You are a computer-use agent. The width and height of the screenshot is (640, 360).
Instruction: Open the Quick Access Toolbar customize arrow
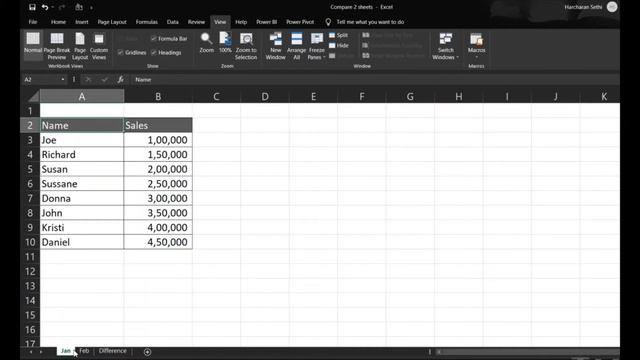point(91,7)
